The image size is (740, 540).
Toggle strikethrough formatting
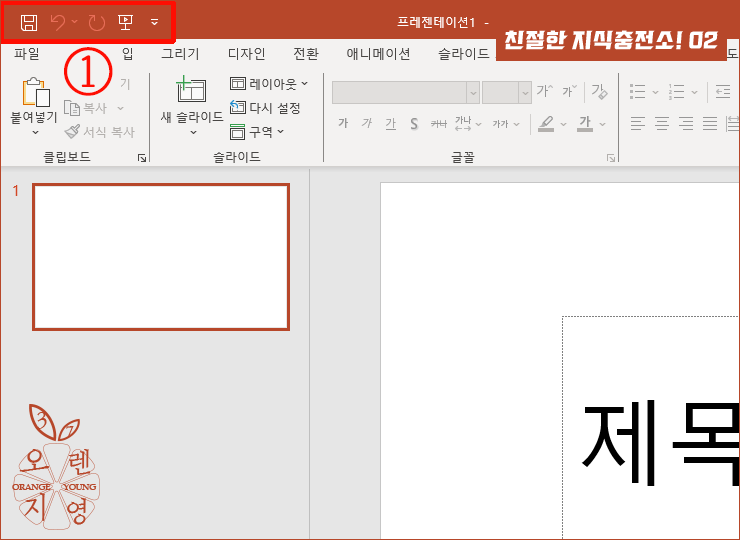click(438, 124)
